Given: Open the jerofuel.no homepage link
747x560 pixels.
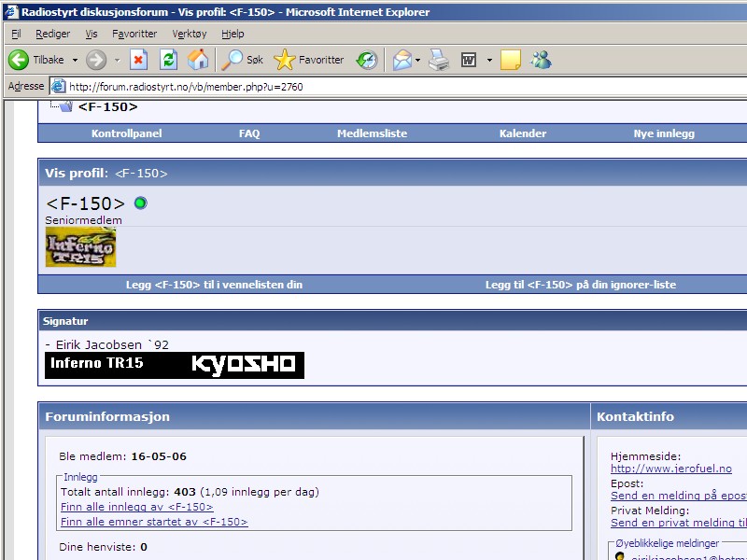Looking at the screenshot, I should [x=670, y=469].
